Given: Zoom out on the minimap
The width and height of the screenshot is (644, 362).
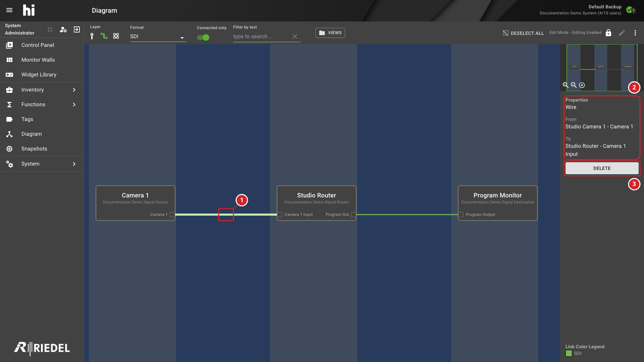Looking at the screenshot, I should [574, 85].
